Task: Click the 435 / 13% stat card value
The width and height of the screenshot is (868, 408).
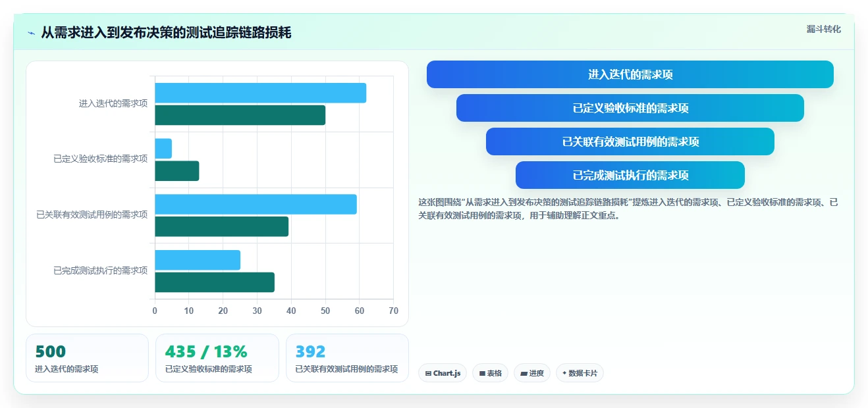Action: click(206, 352)
